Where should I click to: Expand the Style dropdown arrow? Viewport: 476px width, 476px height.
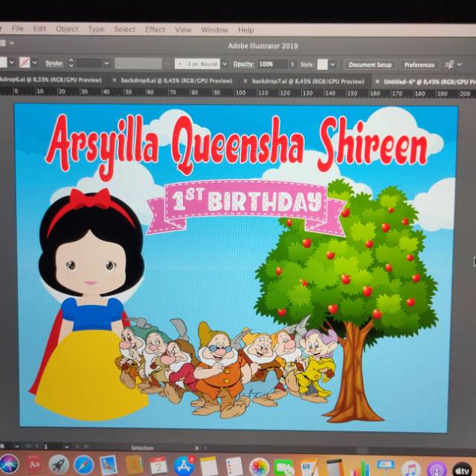point(332,65)
